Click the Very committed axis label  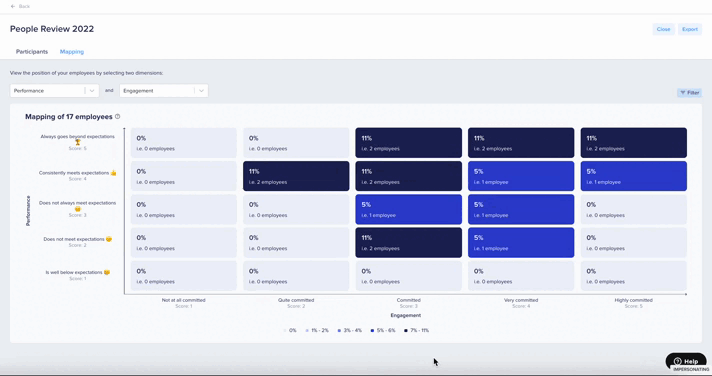[521, 300]
